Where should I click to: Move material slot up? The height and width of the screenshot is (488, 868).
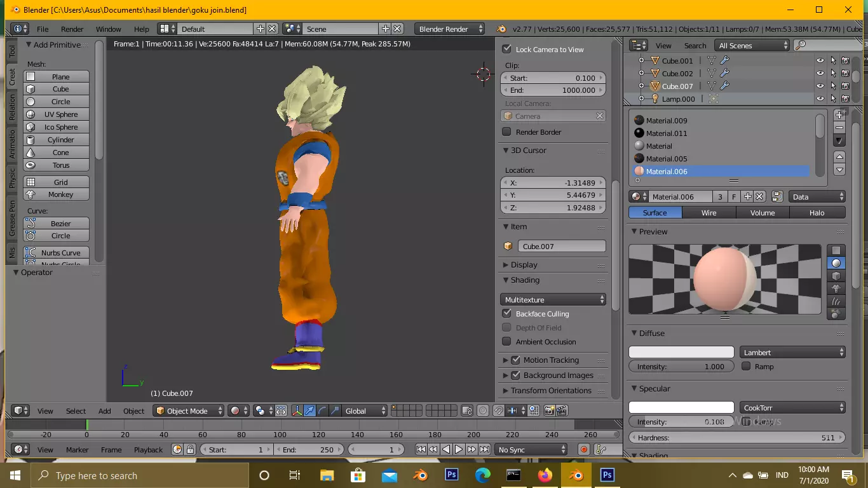[839, 157]
